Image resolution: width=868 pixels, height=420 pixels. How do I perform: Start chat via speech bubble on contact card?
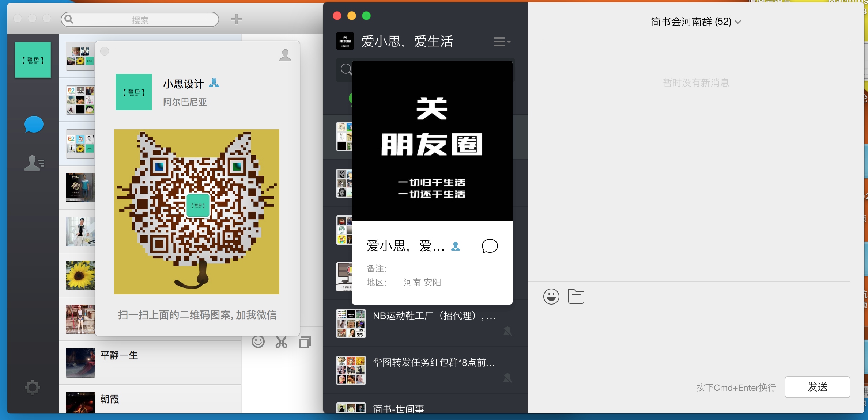[490, 246]
